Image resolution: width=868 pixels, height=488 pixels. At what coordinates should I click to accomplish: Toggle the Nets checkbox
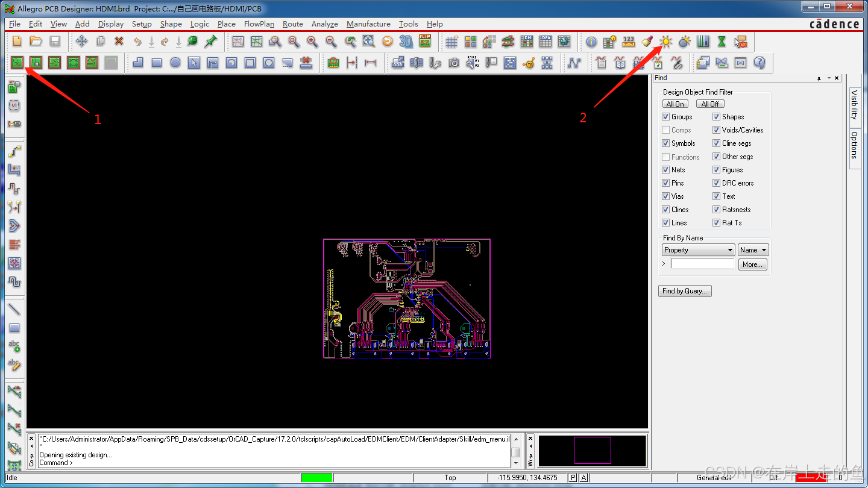point(666,170)
